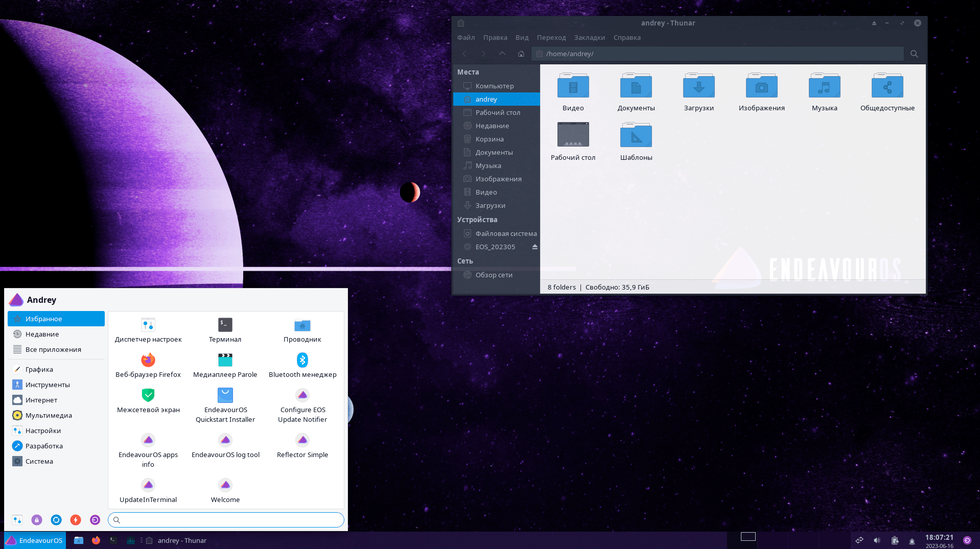
Task: Click the andrey - Thunar taskbar button
Action: point(177,540)
